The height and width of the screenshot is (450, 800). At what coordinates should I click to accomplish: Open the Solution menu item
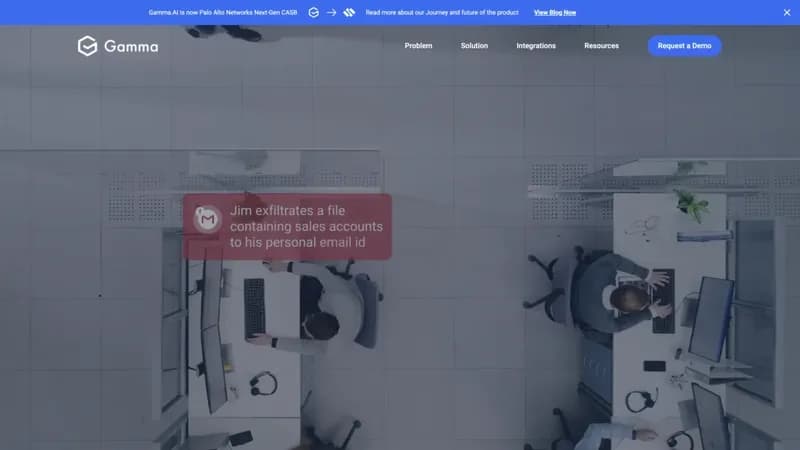[474, 46]
